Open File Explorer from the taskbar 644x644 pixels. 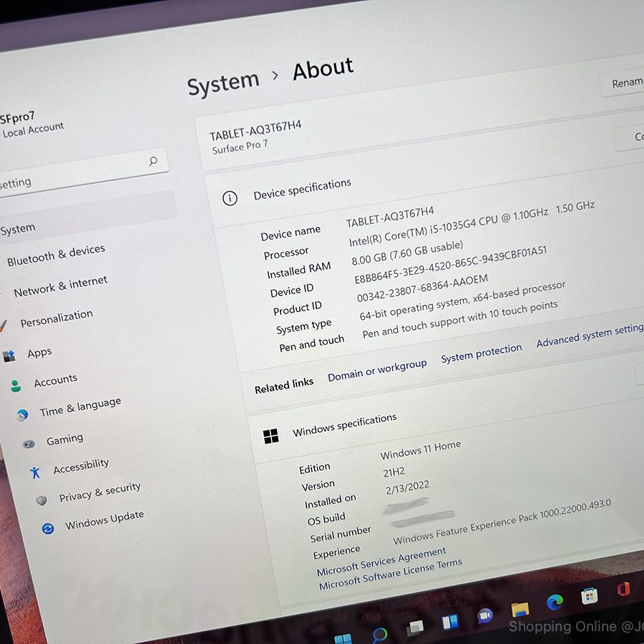point(519,610)
